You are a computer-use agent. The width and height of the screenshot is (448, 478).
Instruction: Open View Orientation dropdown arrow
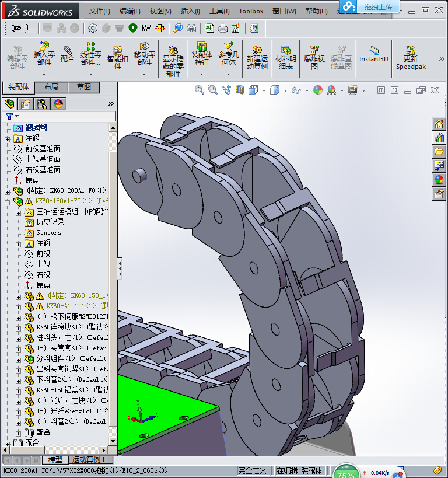coord(264,90)
